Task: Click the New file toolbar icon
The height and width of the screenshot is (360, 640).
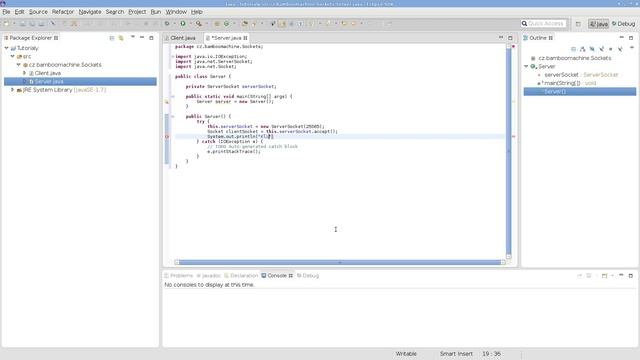Action: tap(6, 24)
